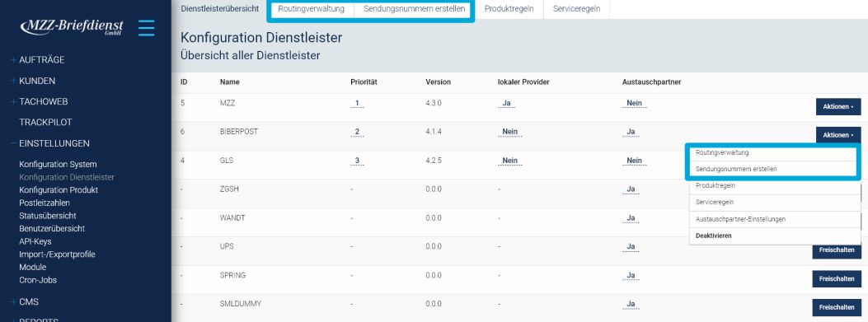Click the lokaler Provider column header

(x=523, y=82)
